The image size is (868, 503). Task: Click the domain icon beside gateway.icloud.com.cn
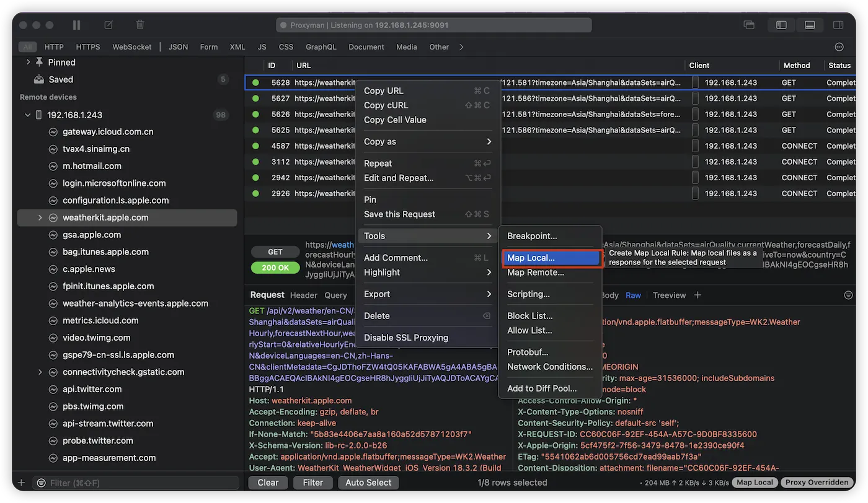tap(53, 132)
